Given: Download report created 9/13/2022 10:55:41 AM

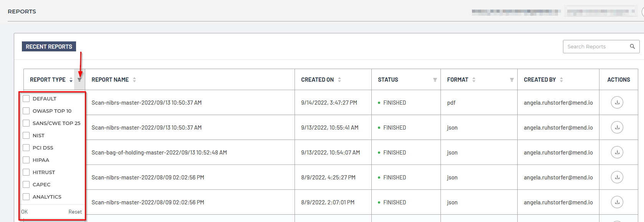Looking at the screenshot, I should point(617,127).
